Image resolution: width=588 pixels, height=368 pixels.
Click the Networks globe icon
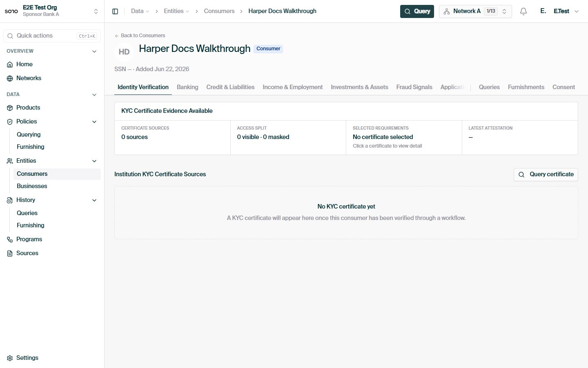coord(10,79)
